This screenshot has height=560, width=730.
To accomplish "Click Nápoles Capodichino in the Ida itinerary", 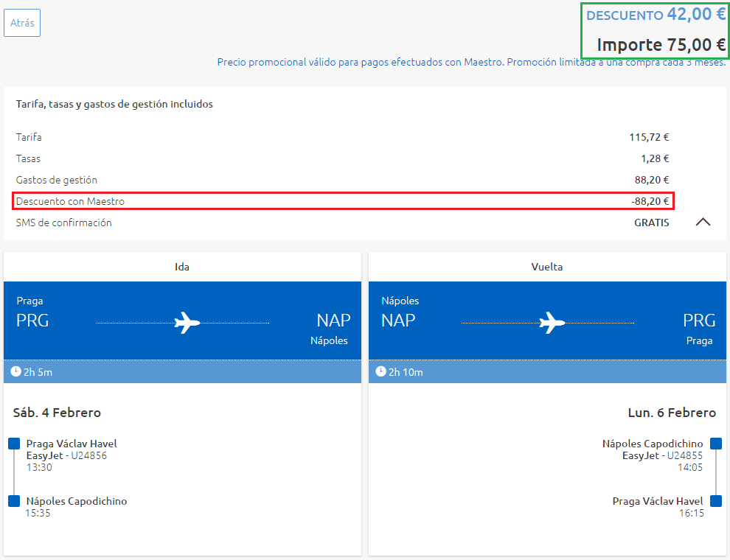I will point(77,501).
